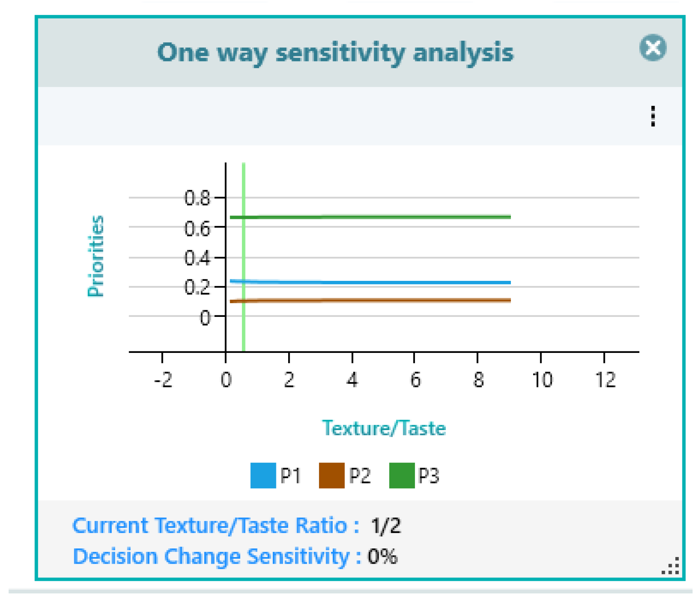The width and height of the screenshot is (700, 604).
Task: Close the One way sensitivity analysis panel
Action: point(652,48)
